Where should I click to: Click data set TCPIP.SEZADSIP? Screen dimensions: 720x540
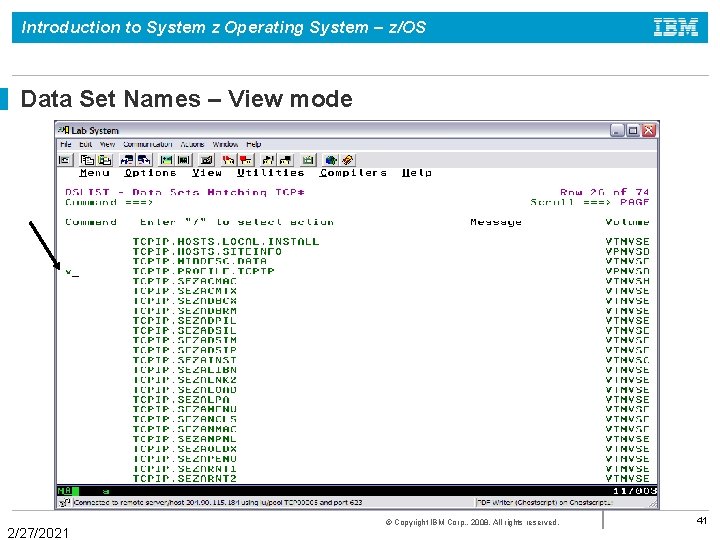[185, 350]
